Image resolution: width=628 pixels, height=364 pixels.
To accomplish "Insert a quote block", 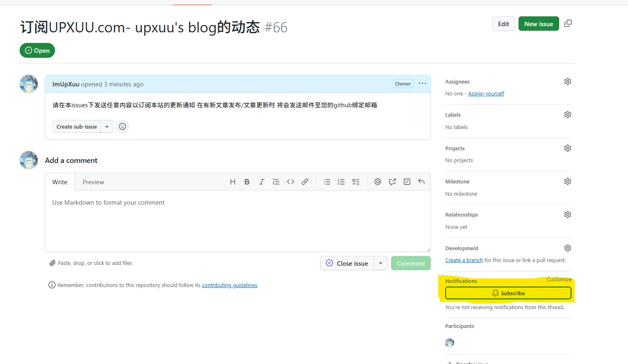I will tap(276, 182).
